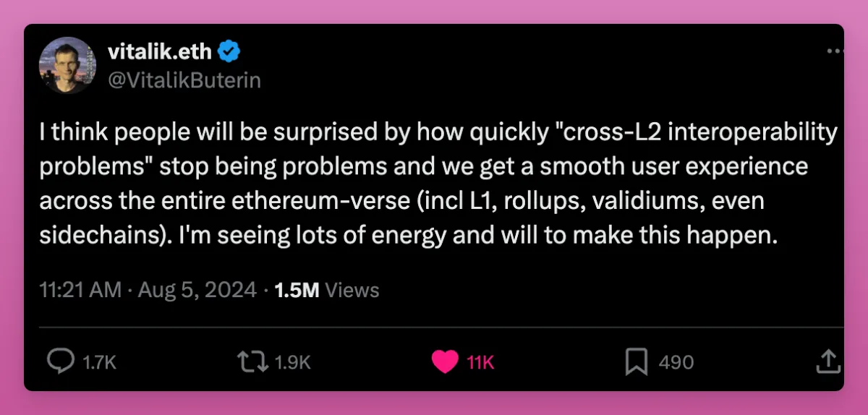The image size is (868, 415).
Task: Click the 11:21 AM timestamp
Action: pyautogui.click(x=80, y=291)
